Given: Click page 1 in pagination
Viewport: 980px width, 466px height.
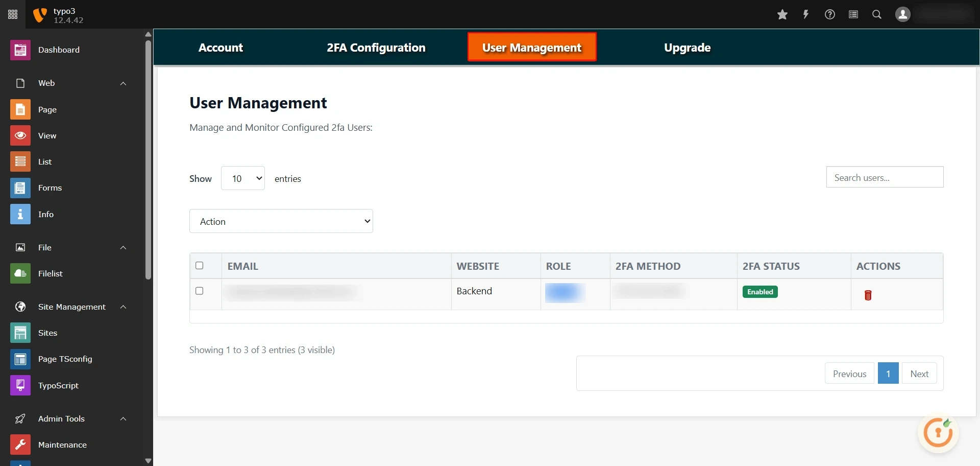Looking at the screenshot, I should pyautogui.click(x=888, y=373).
